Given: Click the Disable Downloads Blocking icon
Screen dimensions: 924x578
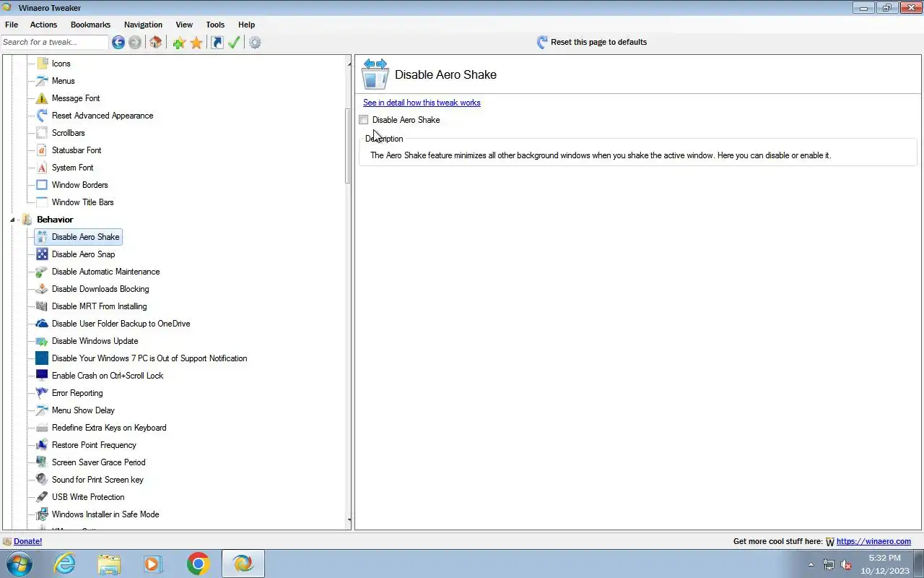Looking at the screenshot, I should (x=42, y=289).
